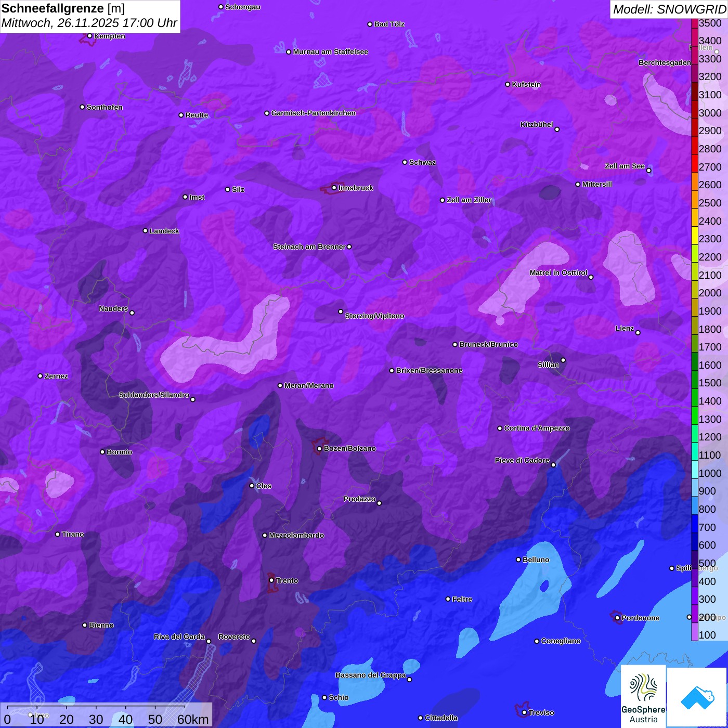
Task: Click the Bormio location dot
Action: pos(102,452)
